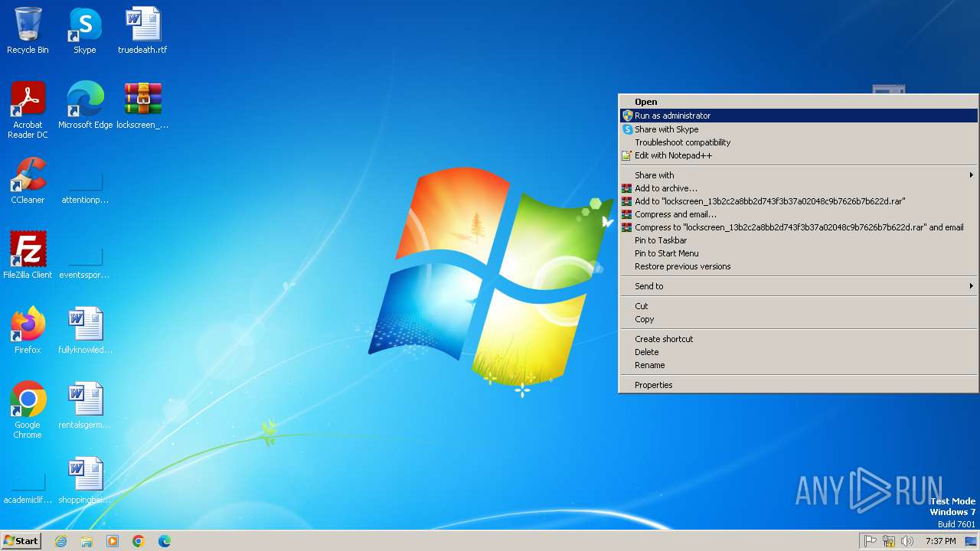Select the truedeath.rtf document icon

tap(142, 31)
